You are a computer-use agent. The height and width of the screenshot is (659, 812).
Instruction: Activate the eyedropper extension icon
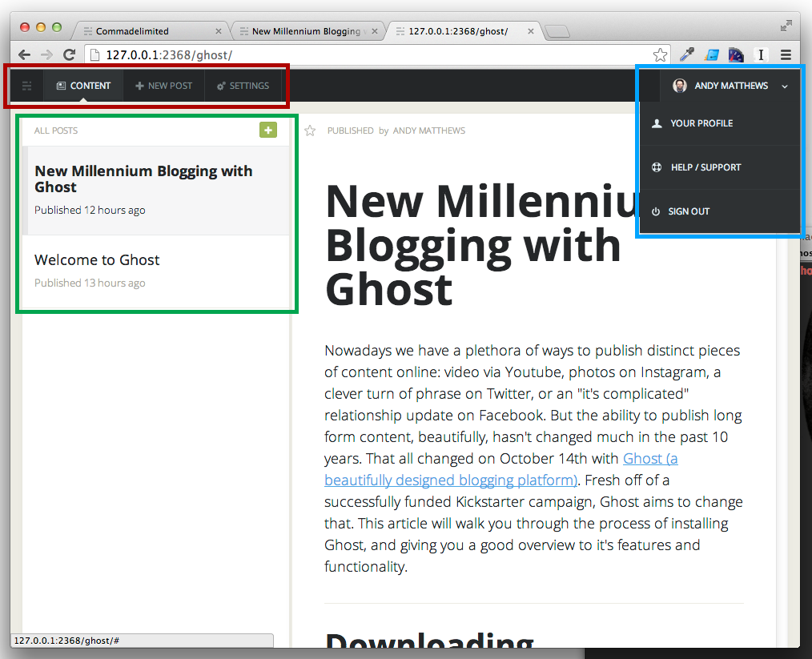pos(687,54)
